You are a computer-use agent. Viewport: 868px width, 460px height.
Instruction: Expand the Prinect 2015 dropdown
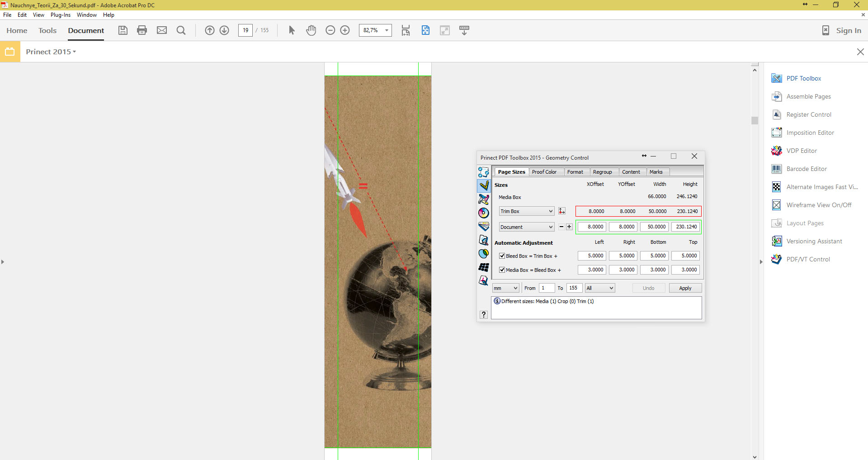[51, 52]
